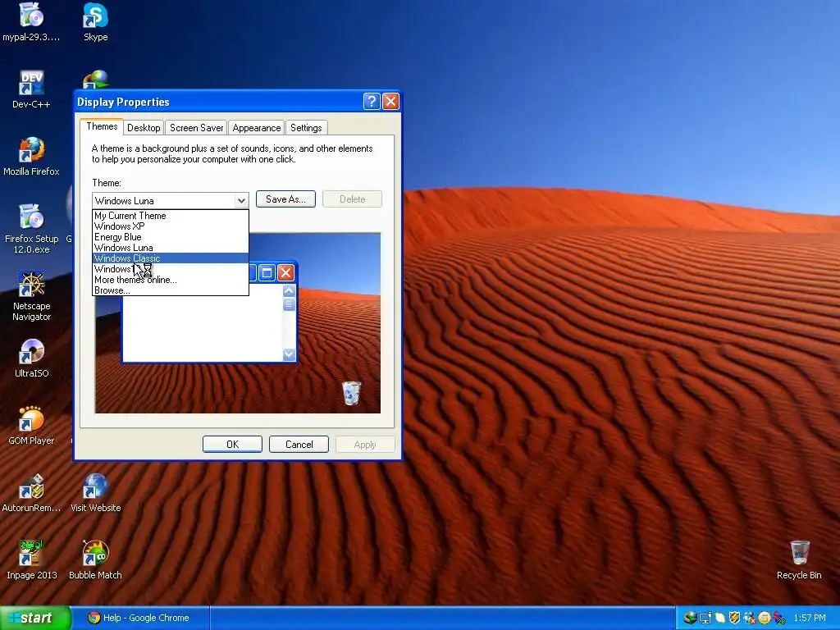The image size is (840, 630).
Task: Open the Dev-C++ desktop shortcut
Action: click(x=31, y=89)
